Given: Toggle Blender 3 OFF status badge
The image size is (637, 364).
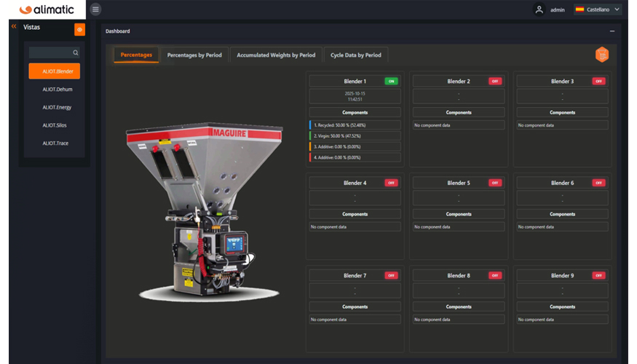Looking at the screenshot, I should click(x=599, y=82).
